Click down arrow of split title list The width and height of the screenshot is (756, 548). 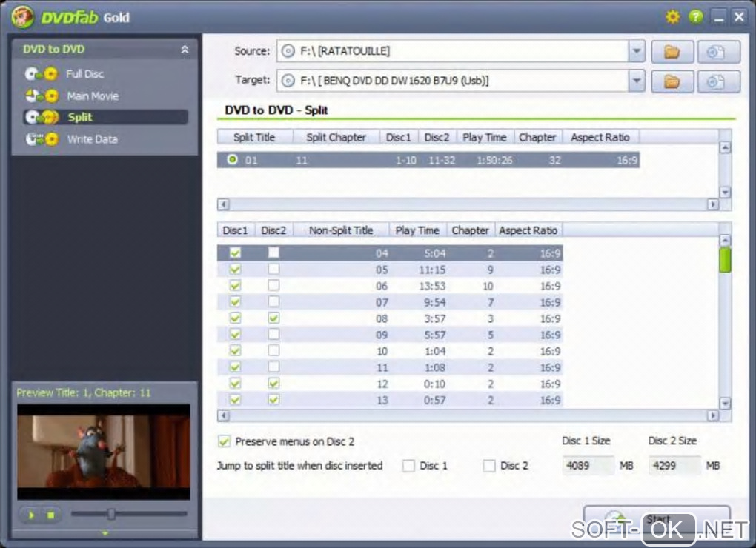coord(725,192)
